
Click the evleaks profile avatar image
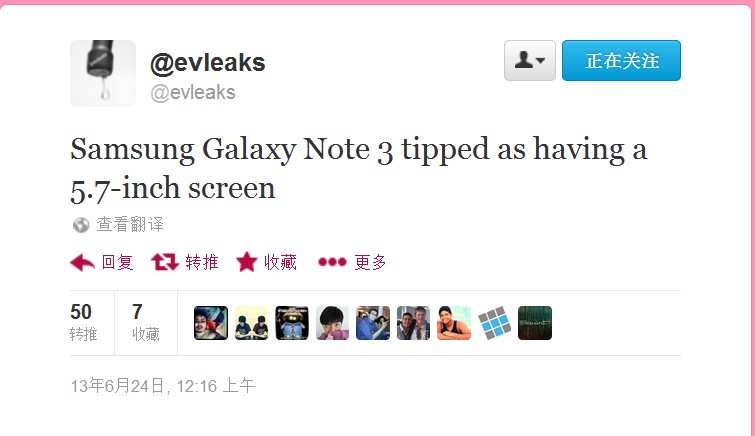(x=103, y=73)
